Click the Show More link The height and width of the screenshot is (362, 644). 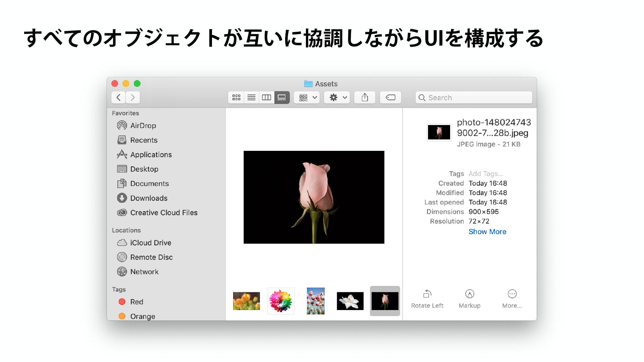pyautogui.click(x=487, y=232)
